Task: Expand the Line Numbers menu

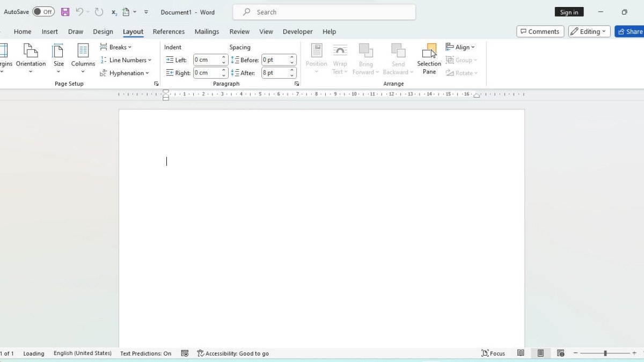Action: click(x=127, y=60)
